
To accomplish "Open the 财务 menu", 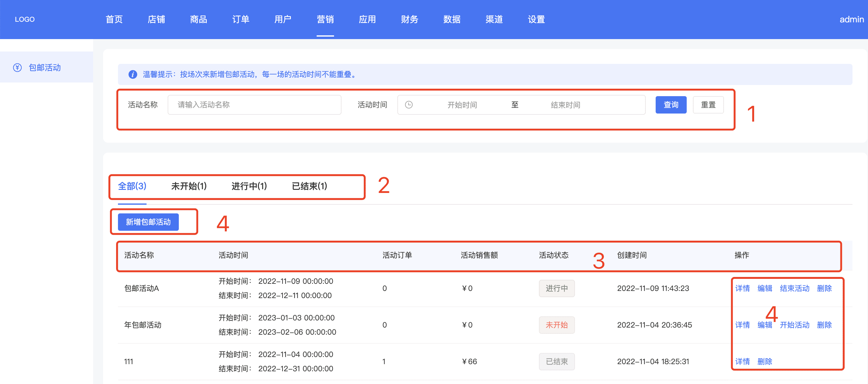I will point(409,19).
